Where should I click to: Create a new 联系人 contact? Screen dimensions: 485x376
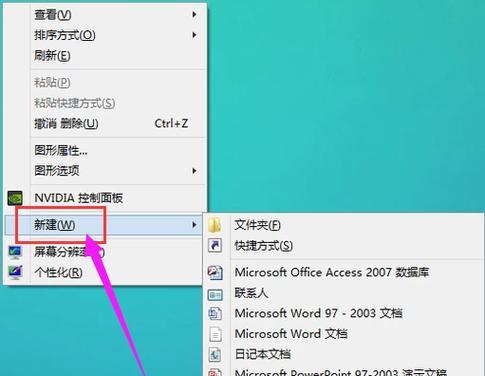344,293
